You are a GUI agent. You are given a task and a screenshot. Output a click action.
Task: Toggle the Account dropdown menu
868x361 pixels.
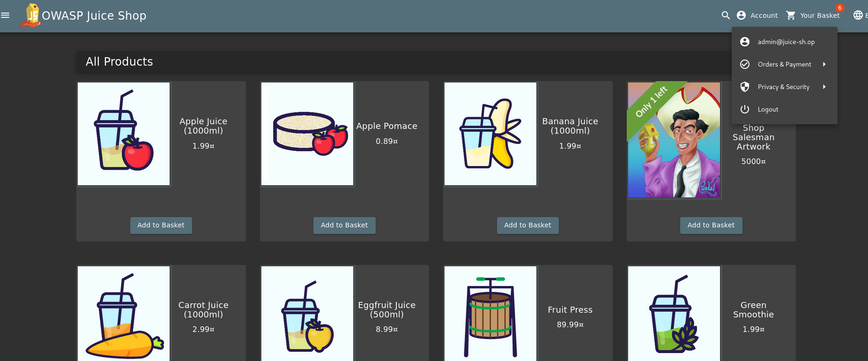[757, 15]
